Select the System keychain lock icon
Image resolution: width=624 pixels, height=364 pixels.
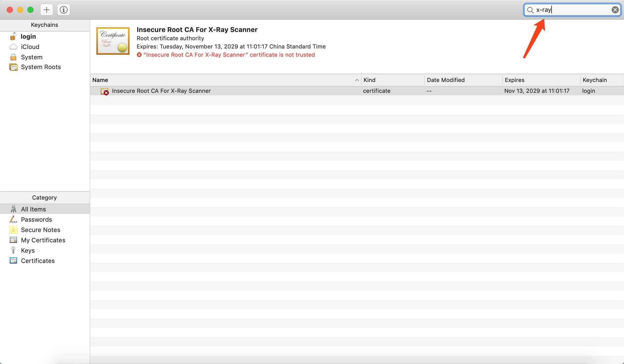pos(13,57)
